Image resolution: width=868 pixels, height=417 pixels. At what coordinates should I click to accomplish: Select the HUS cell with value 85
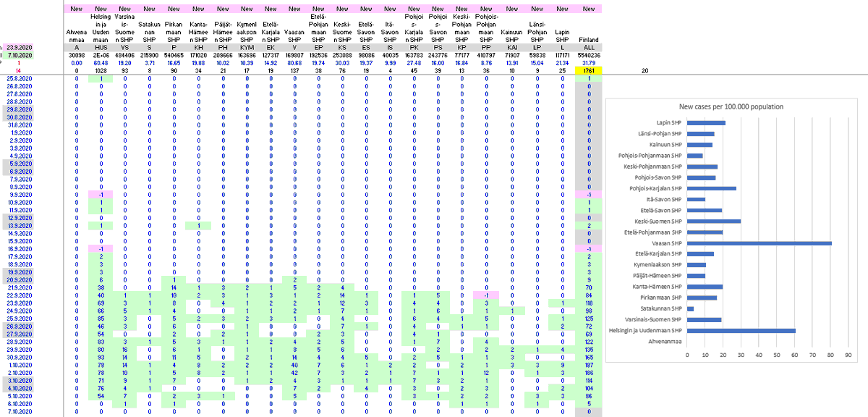click(x=101, y=319)
